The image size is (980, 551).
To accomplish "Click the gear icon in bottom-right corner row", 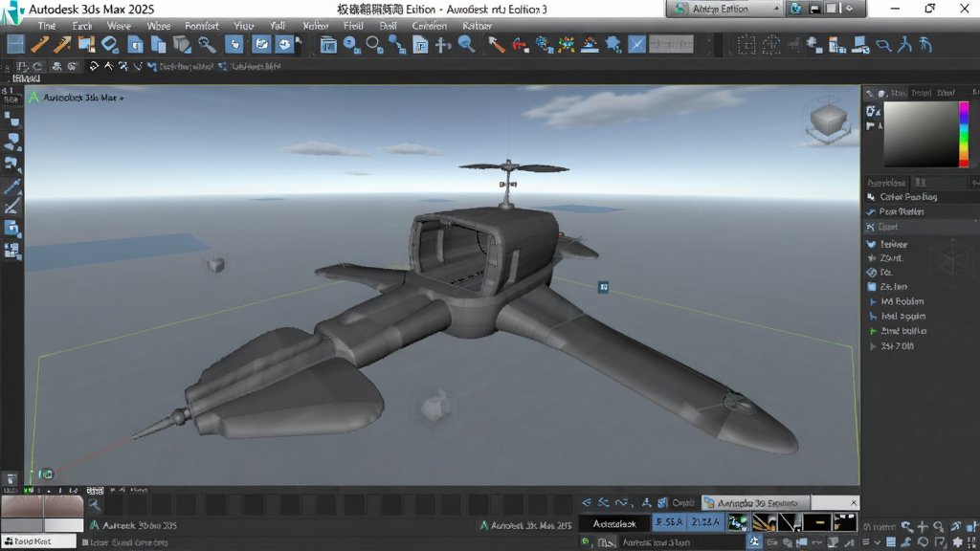I will pyautogui.click(x=957, y=542).
